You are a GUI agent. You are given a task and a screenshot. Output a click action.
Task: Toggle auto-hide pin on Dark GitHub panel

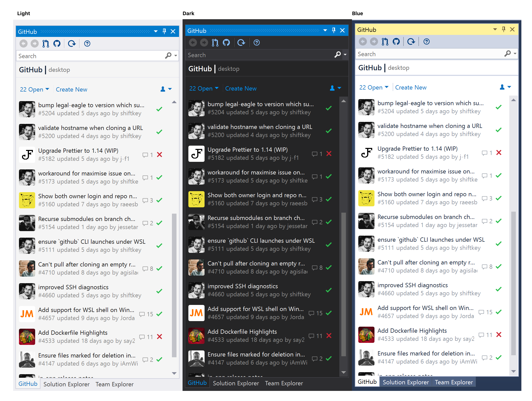pyautogui.click(x=334, y=30)
